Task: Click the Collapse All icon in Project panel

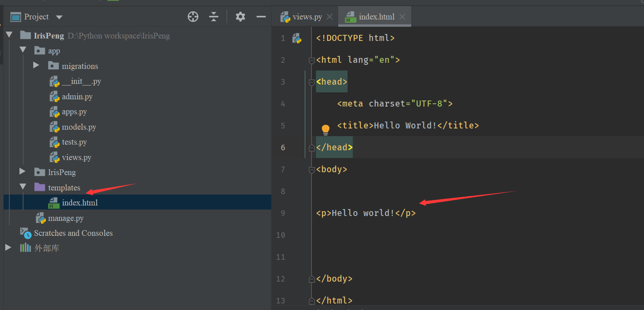Action: (x=214, y=17)
